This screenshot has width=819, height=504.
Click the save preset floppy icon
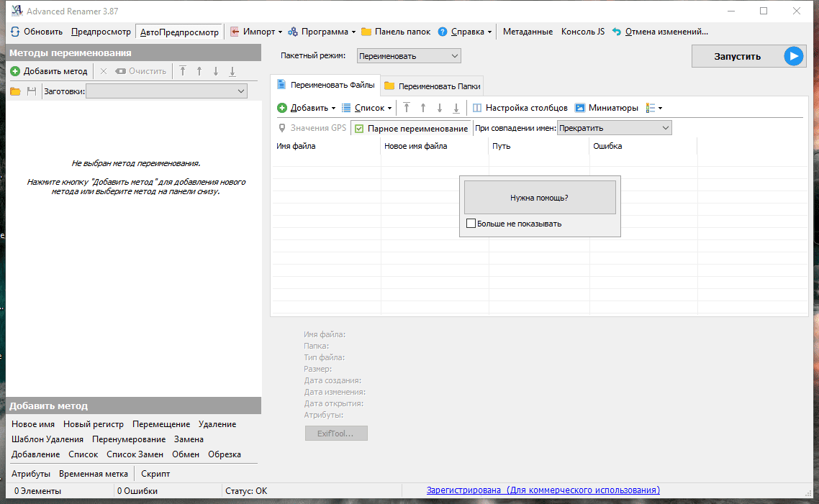[31, 91]
